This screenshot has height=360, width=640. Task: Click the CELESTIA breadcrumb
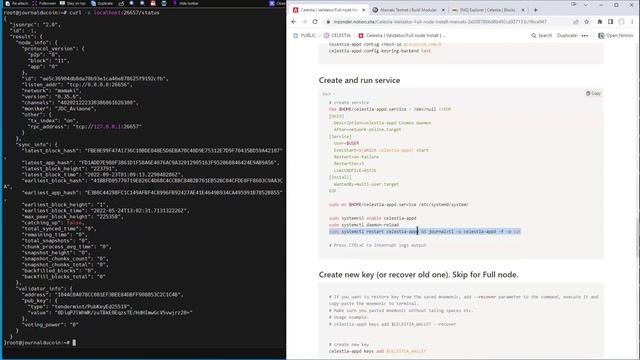[337, 36]
